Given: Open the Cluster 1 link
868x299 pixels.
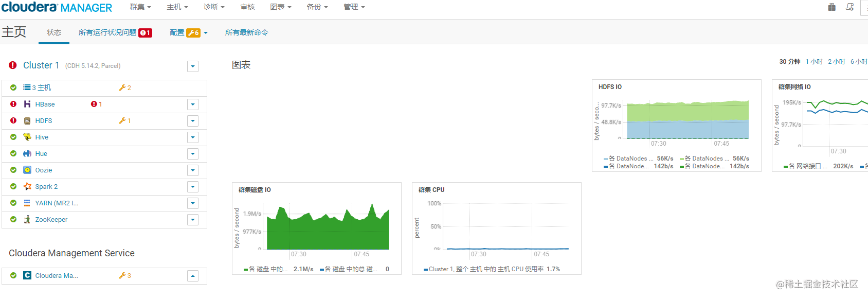Looking at the screenshot, I should point(41,65).
